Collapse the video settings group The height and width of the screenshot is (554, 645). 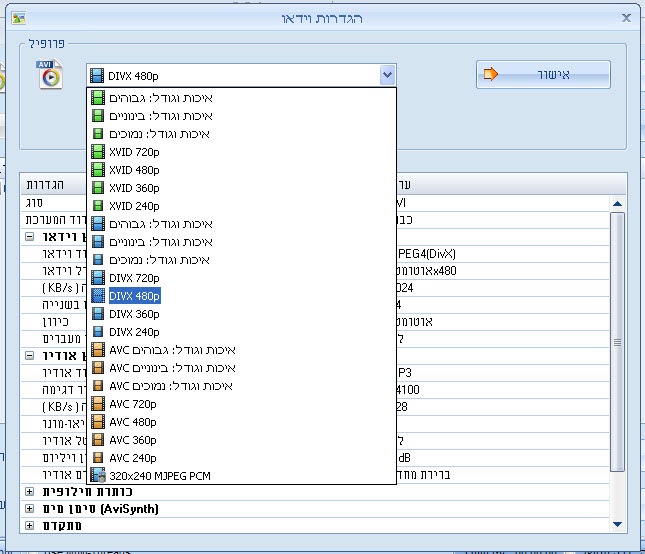click(29, 238)
